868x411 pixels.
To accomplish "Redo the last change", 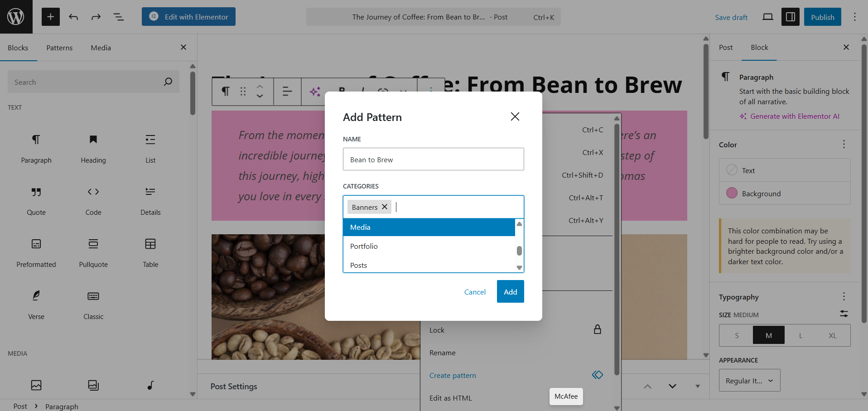I will click(x=96, y=17).
